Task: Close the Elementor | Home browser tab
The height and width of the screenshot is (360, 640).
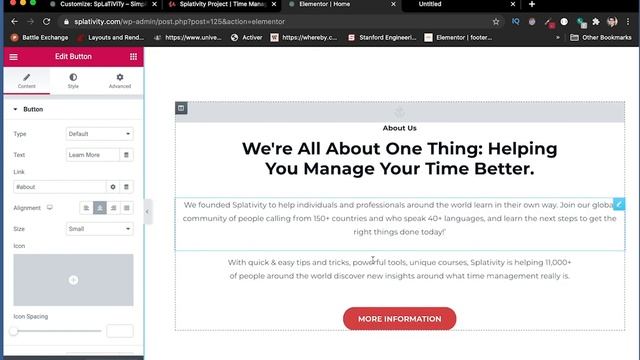Action: click(393, 4)
